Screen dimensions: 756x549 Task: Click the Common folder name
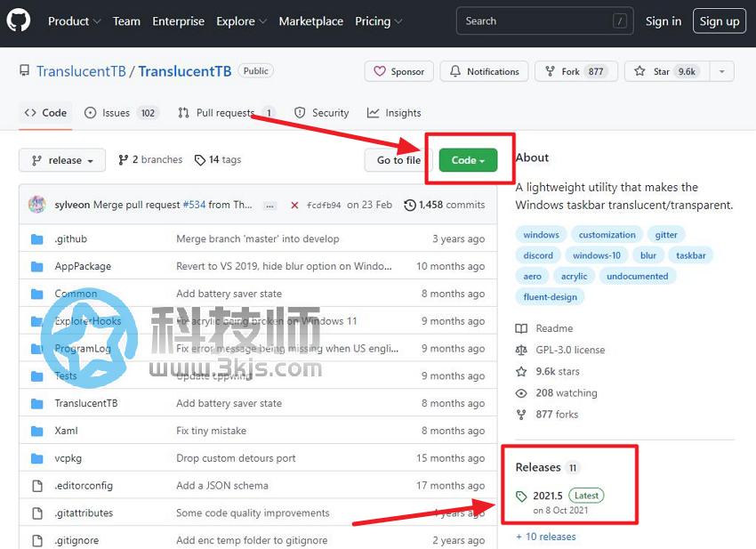point(76,294)
